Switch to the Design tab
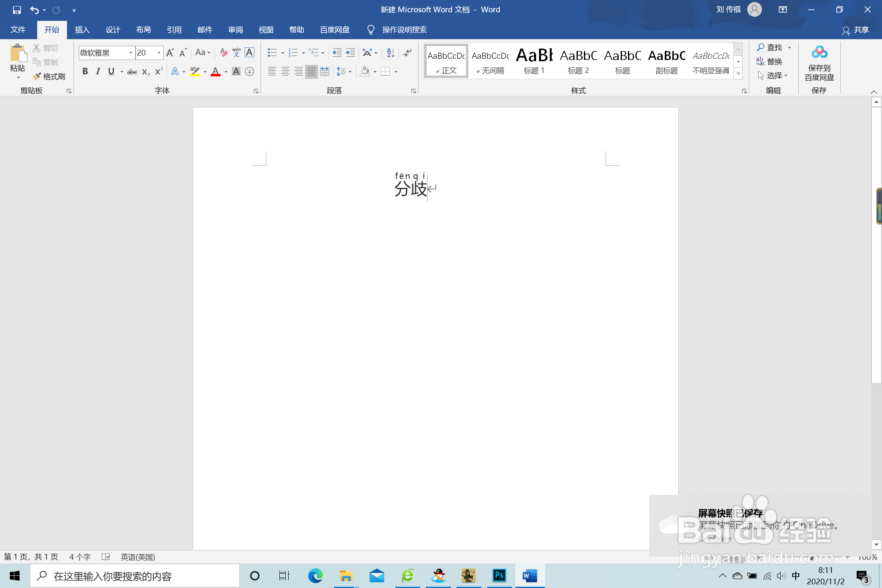 coord(113,30)
